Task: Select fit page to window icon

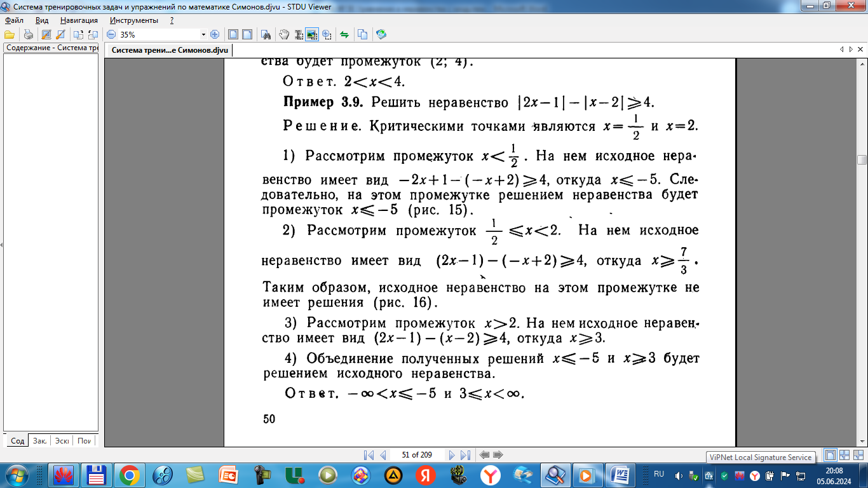Action: [233, 34]
